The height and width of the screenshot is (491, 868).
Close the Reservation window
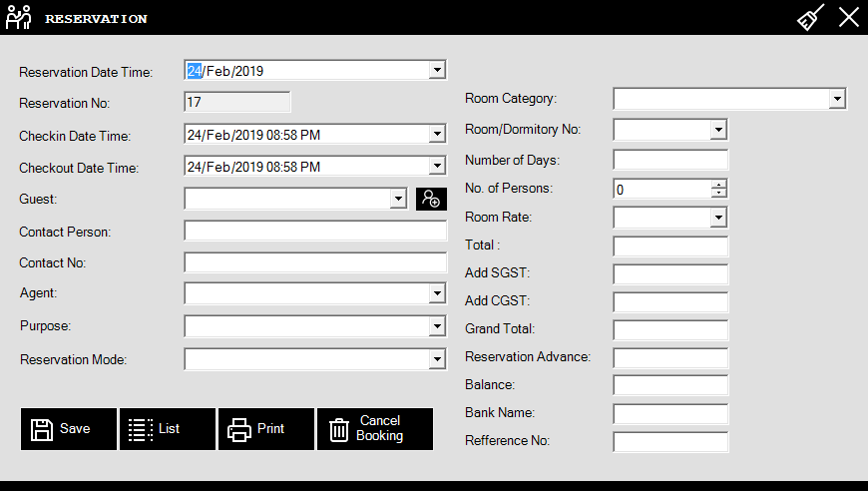click(848, 18)
